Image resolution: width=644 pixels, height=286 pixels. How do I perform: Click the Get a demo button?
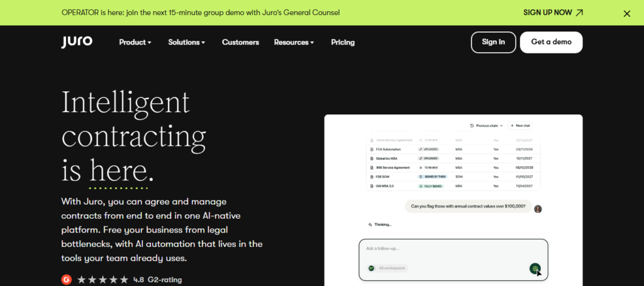551,42
